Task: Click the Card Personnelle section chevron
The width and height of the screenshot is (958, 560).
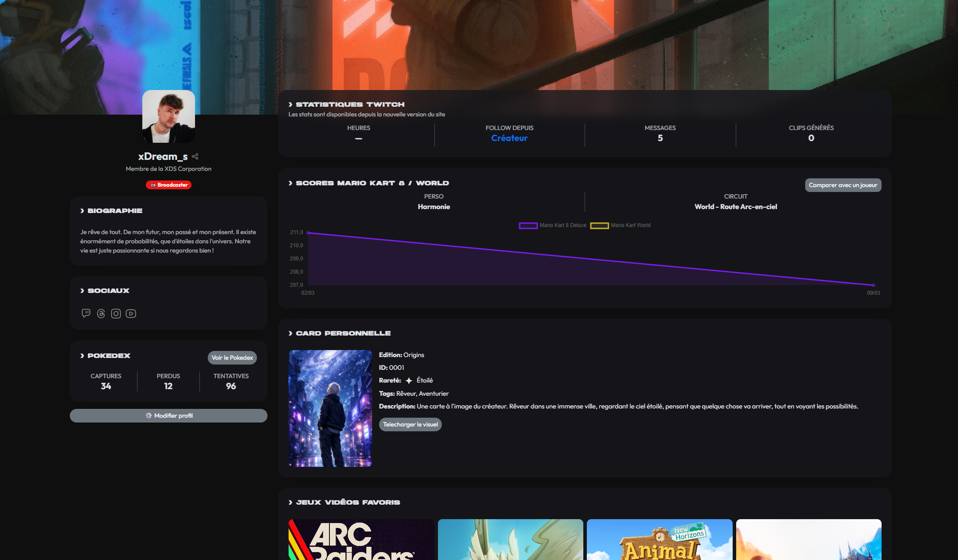Action: pyautogui.click(x=290, y=333)
